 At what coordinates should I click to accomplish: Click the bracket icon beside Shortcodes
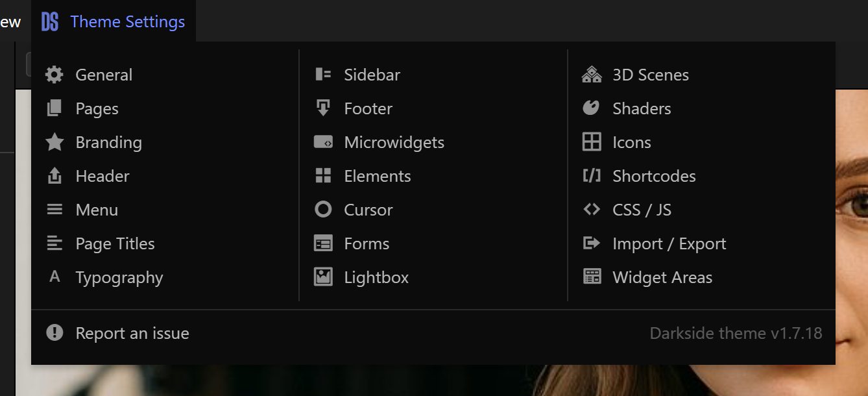point(592,176)
